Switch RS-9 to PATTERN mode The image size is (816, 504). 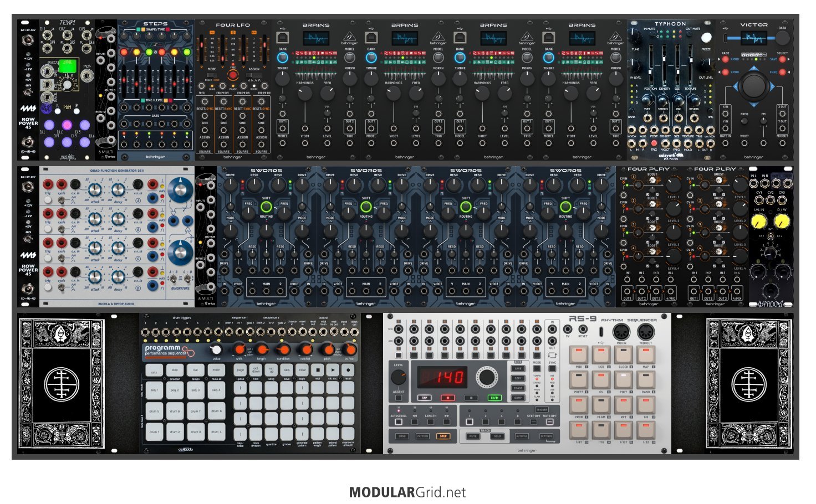422,436
